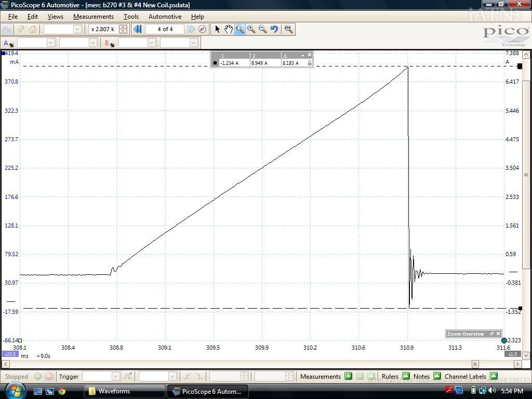Open the Channel B options dropdown

tap(109, 43)
